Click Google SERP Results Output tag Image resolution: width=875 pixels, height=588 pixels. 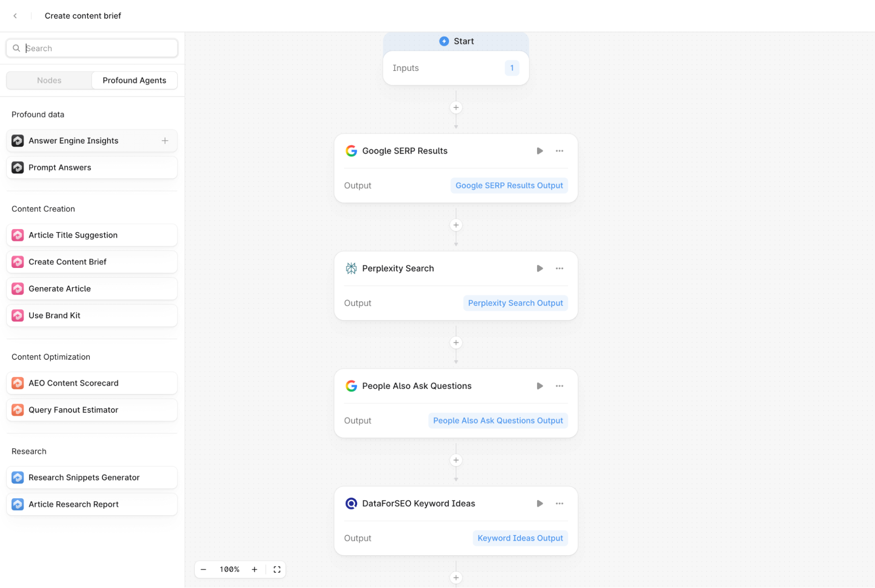[x=509, y=186]
